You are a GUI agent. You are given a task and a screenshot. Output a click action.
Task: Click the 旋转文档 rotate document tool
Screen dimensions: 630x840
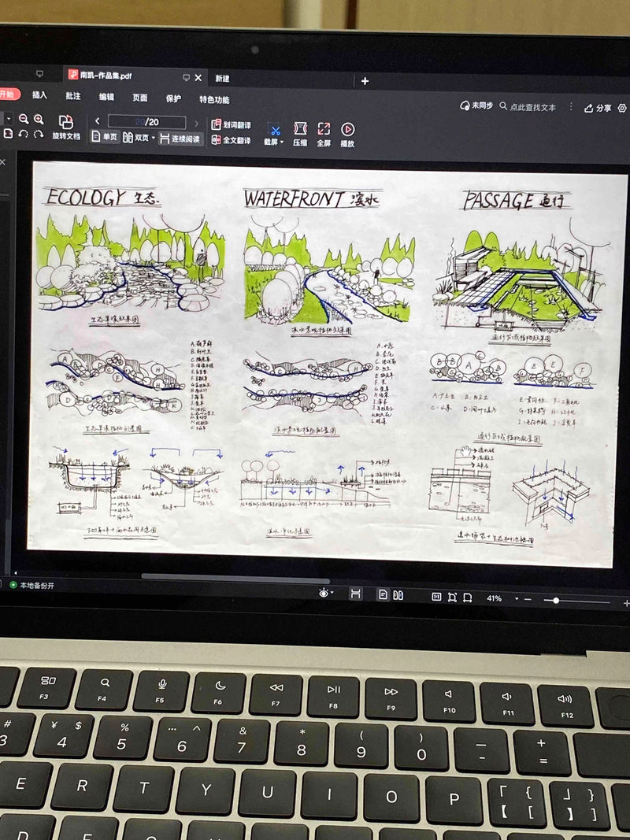[66, 128]
